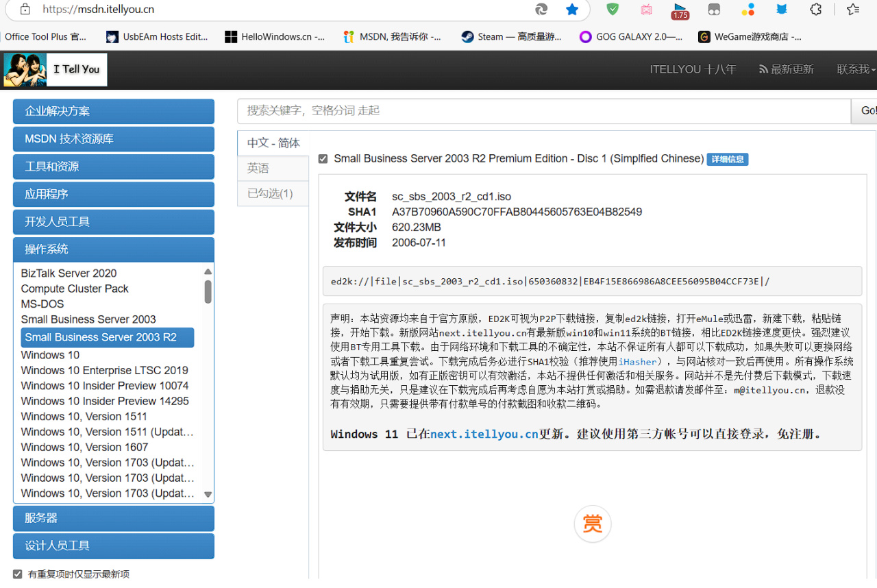Expand the 应用程序 category
Viewport: 877px width, 588px height.
tap(114, 194)
